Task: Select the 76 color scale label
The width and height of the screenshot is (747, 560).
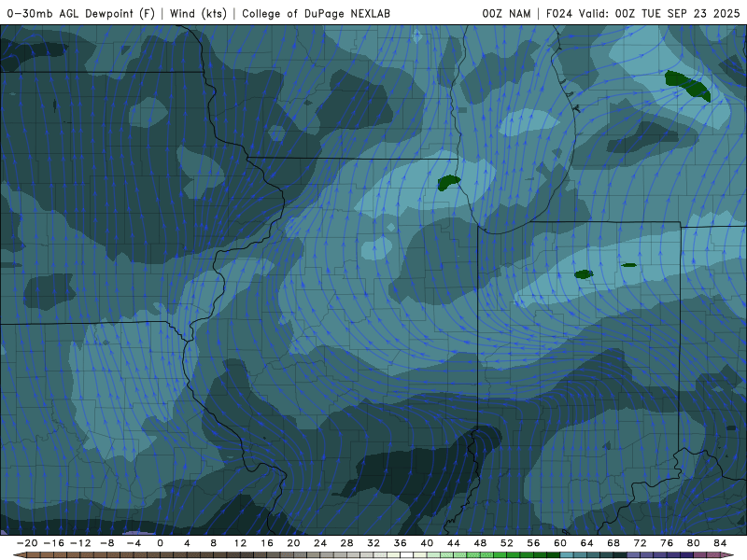Action: 667,543
